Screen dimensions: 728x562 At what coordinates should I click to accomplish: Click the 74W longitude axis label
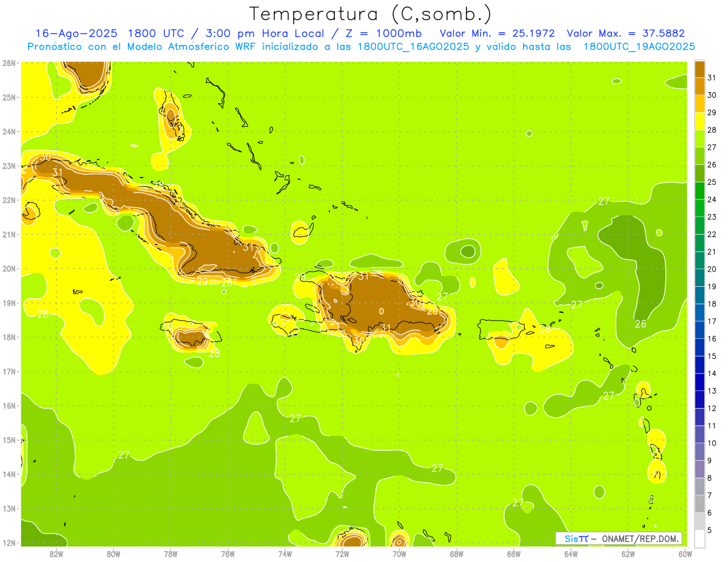click(x=285, y=553)
